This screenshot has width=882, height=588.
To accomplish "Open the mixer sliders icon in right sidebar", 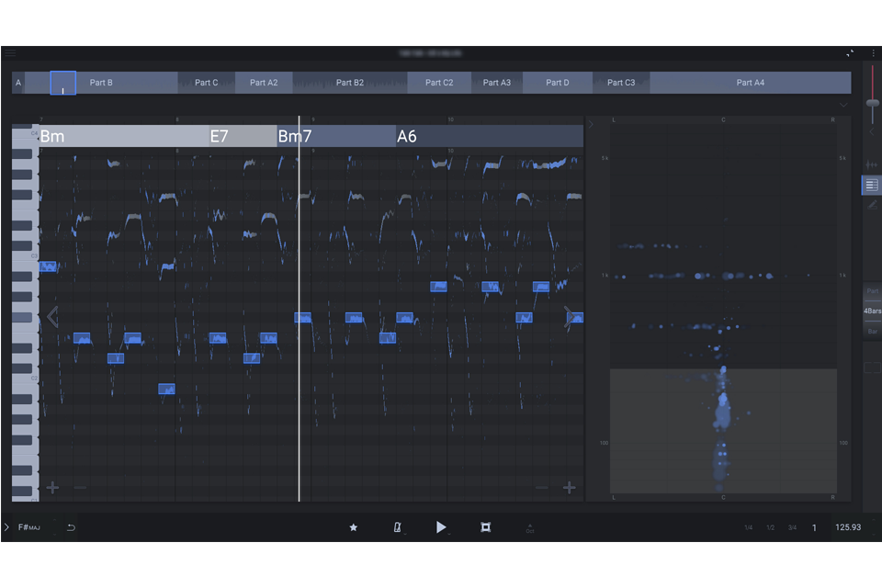I will click(872, 164).
